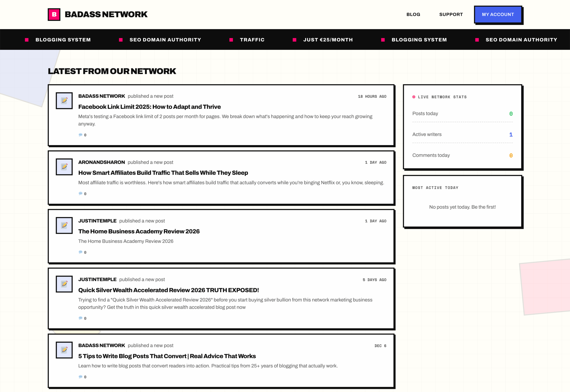Click the Badass Network logo icon
Viewport: 570px width, 392px height.
[x=54, y=14]
